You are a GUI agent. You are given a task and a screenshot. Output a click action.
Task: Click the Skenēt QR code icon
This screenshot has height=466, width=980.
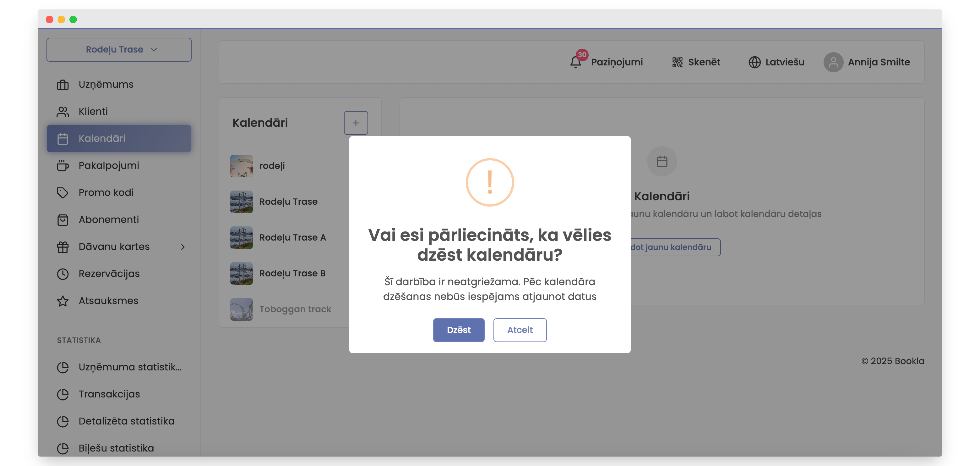[x=677, y=62]
